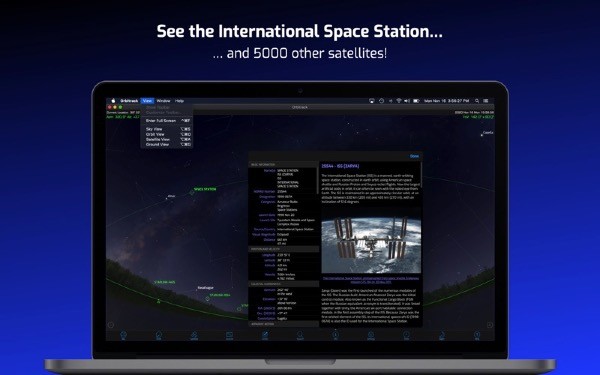Viewport: 600px width, 375px height.
Task: Open the Notification Center list icon
Action: pyautogui.click(x=486, y=101)
